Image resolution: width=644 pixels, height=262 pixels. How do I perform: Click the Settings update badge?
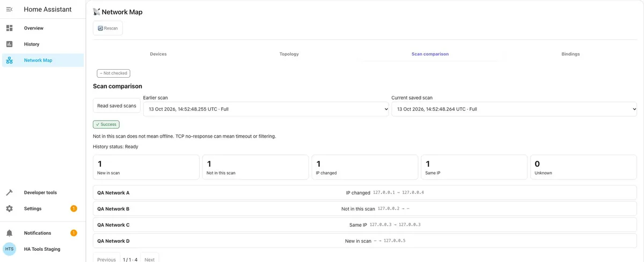(x=74, y=208)
